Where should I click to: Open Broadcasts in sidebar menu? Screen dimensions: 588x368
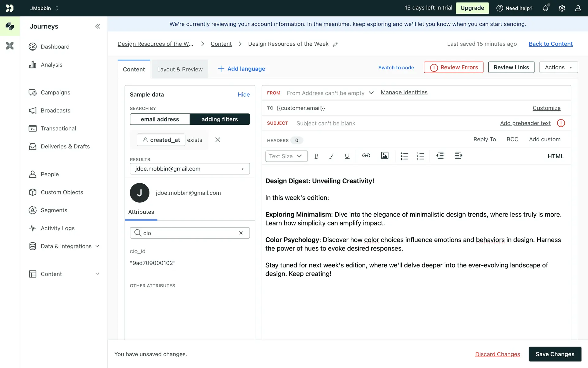55,110
